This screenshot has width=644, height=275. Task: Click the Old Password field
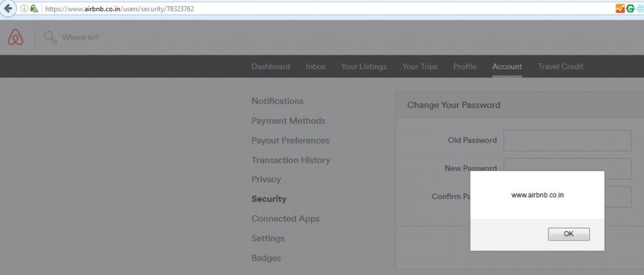pos(567,141)
